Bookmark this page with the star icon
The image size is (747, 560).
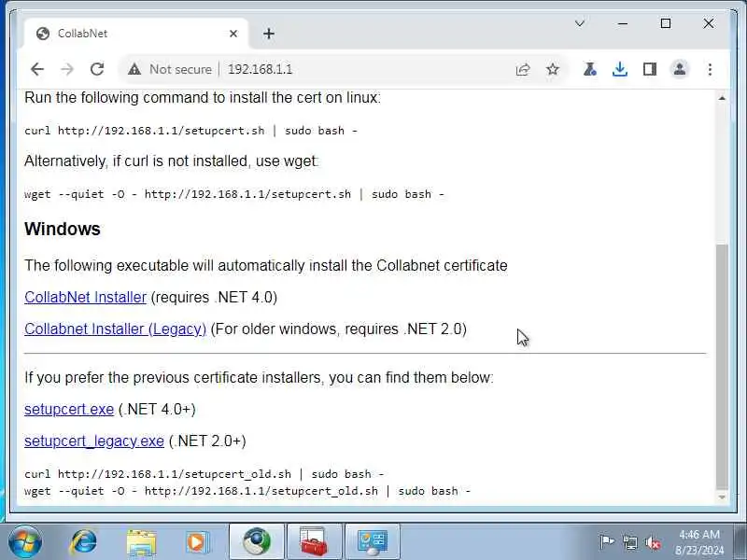[x=553, y=69]
